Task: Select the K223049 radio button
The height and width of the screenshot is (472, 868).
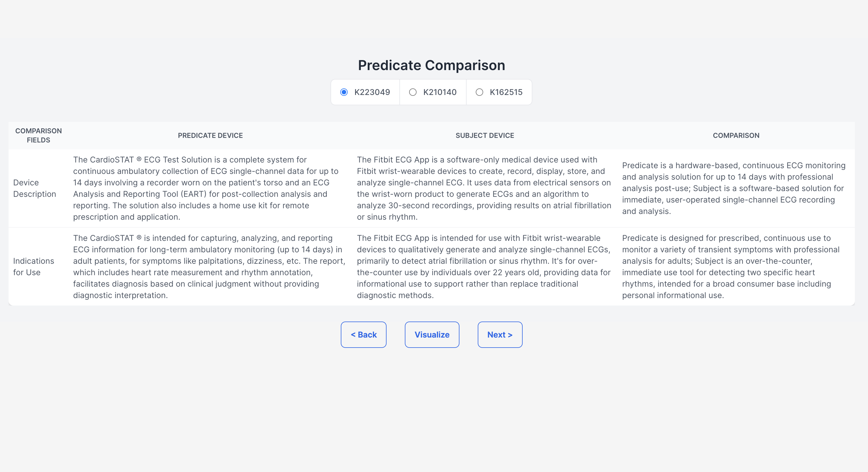Action: pos(344,92)
